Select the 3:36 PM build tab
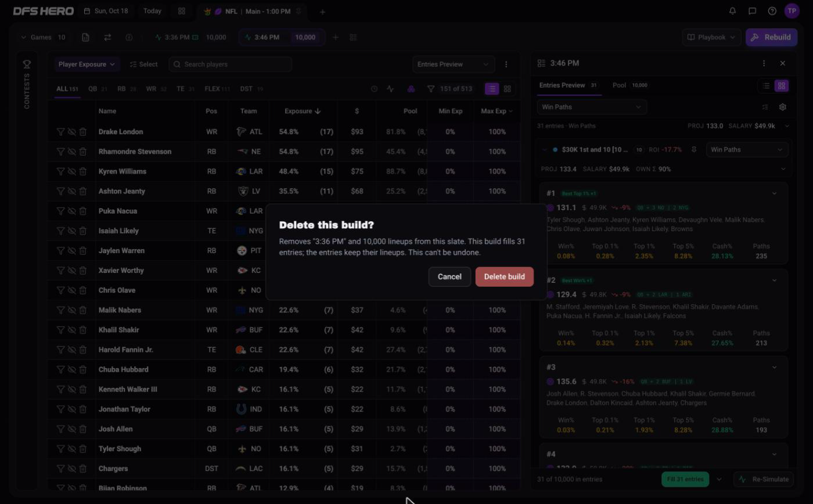Viewport: 813px width, 504px height. [192, 37]
